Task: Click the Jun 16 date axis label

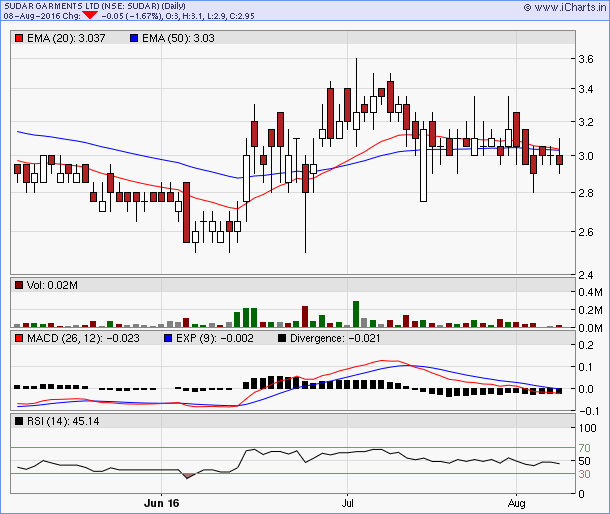Action: click(x=161, y=503)
